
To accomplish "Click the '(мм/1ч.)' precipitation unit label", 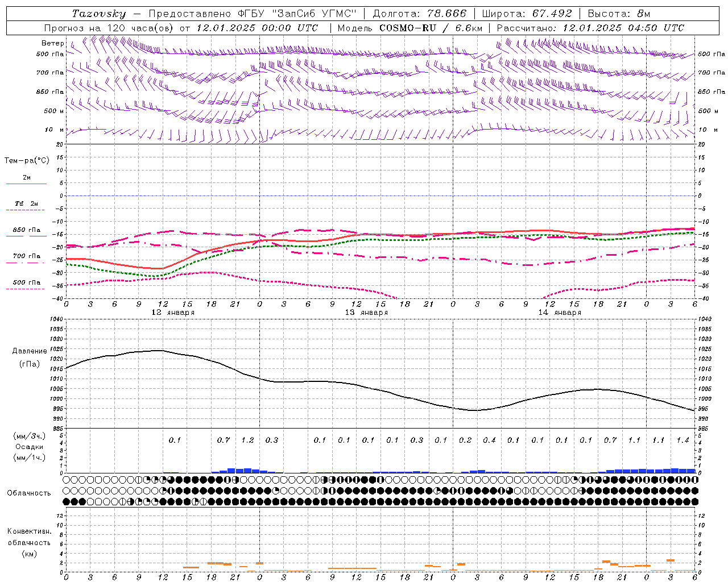I will [30, 458].
